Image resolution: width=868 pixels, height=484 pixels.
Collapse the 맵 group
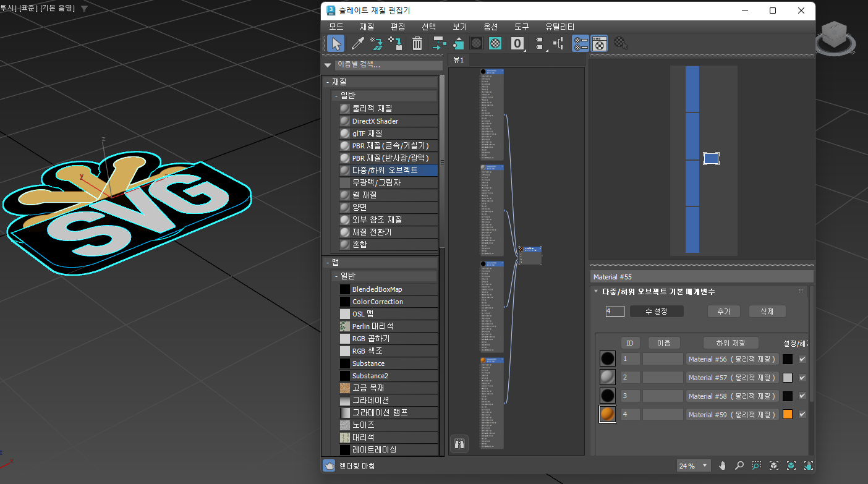pos(328,263)
